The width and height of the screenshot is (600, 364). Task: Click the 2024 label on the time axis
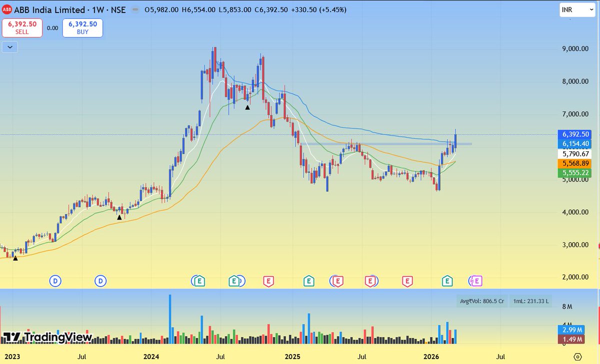(x=151, y=357)
